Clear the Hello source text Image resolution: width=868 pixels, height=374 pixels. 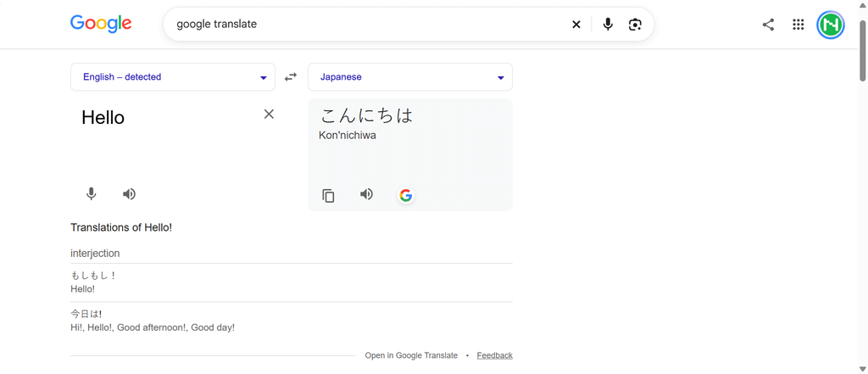(x=269, y=114)
